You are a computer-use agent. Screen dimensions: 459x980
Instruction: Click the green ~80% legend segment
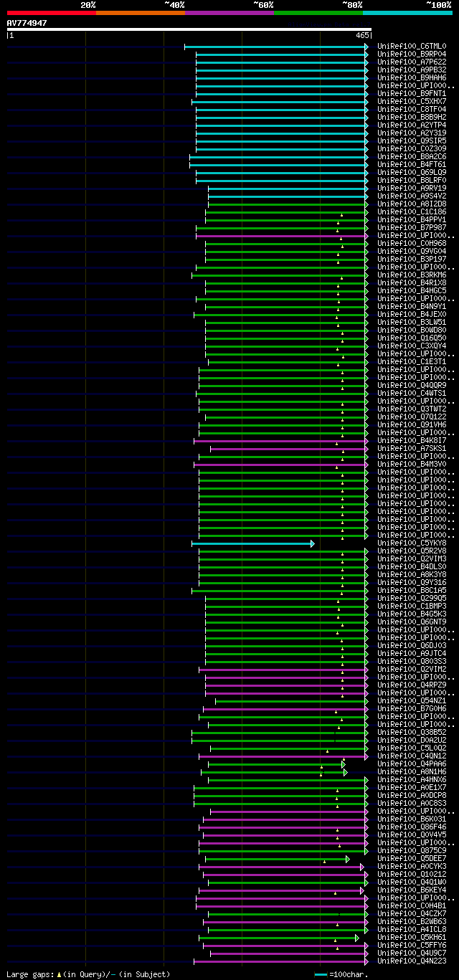point(318,12)
